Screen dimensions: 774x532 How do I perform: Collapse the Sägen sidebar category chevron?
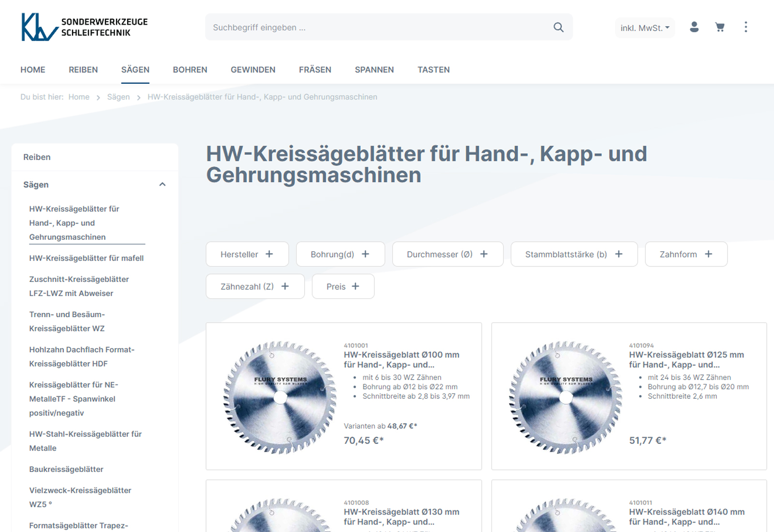pos(163,184)
